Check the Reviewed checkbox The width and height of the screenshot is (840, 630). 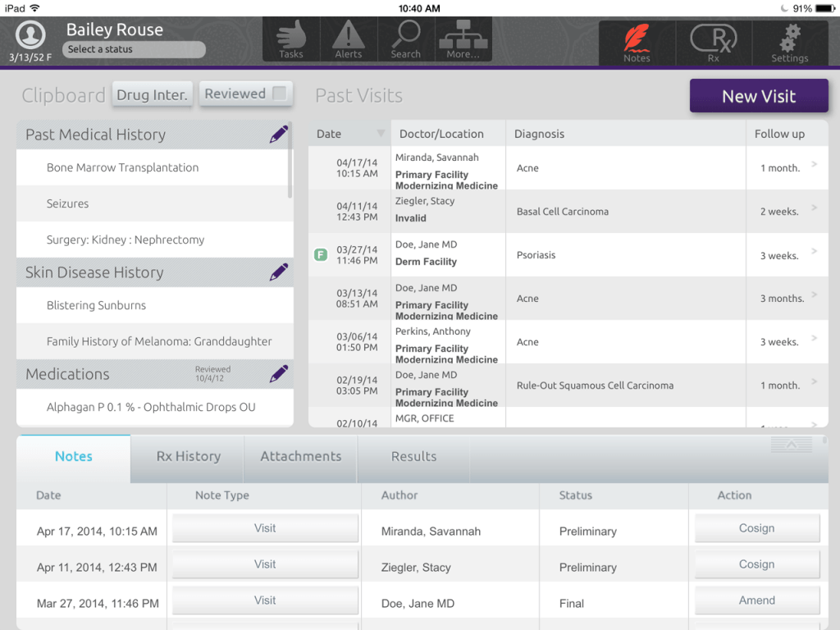coord(280,94)
